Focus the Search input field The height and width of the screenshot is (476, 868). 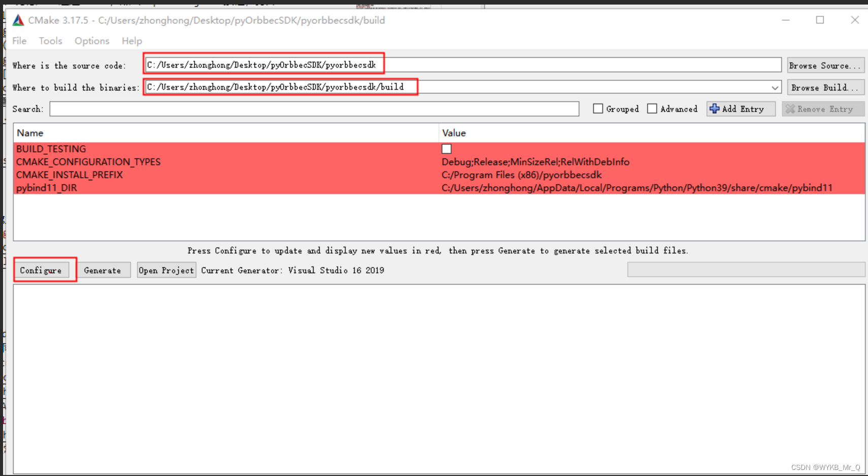[314, 109]
